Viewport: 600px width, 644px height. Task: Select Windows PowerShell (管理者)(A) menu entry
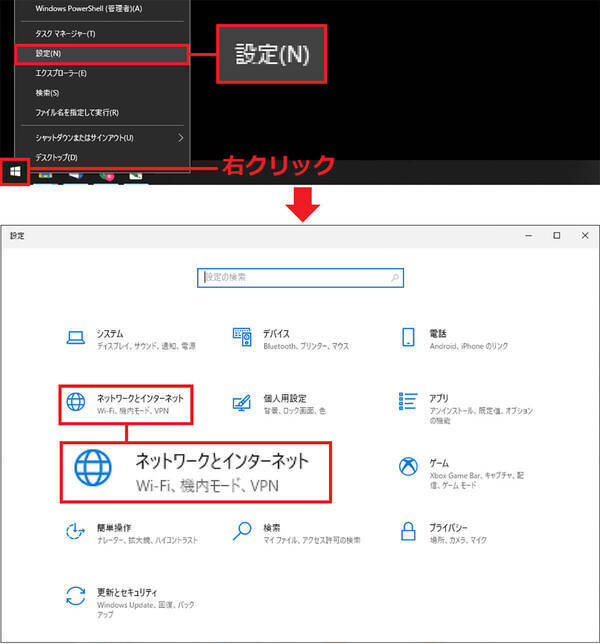click(x=89, y=8)
